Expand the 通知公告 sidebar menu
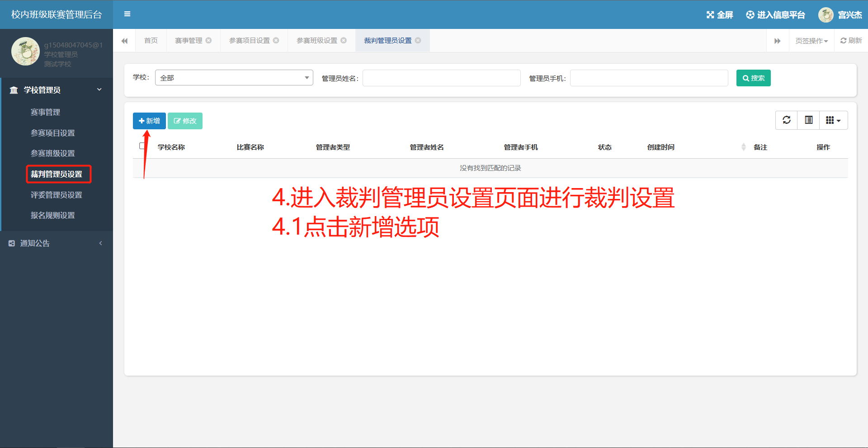 57,243
